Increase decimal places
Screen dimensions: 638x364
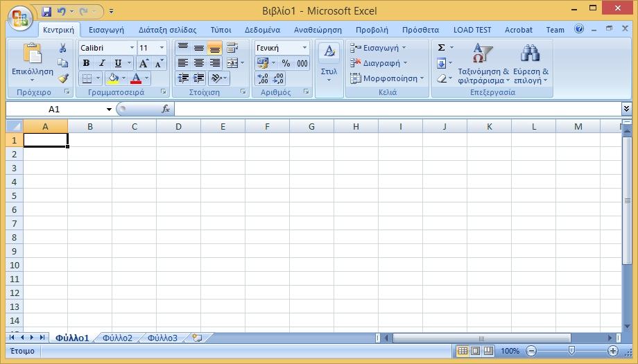coord(263,78)
